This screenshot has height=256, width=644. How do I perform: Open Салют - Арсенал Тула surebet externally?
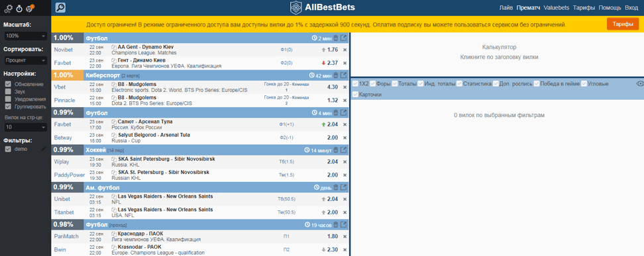click(344, 113)
